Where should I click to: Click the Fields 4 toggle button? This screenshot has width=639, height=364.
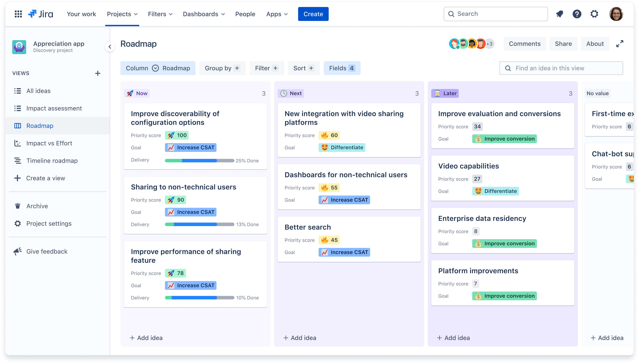342,68
